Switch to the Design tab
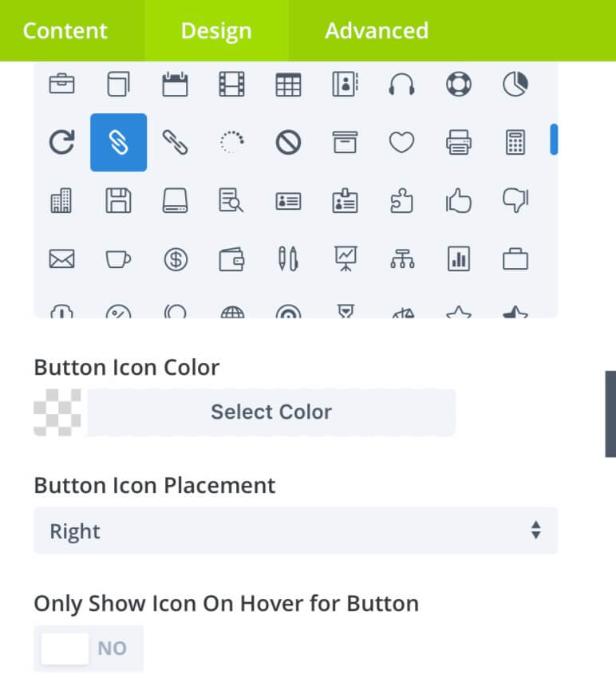The image size is (616, 678). (216, 30)
